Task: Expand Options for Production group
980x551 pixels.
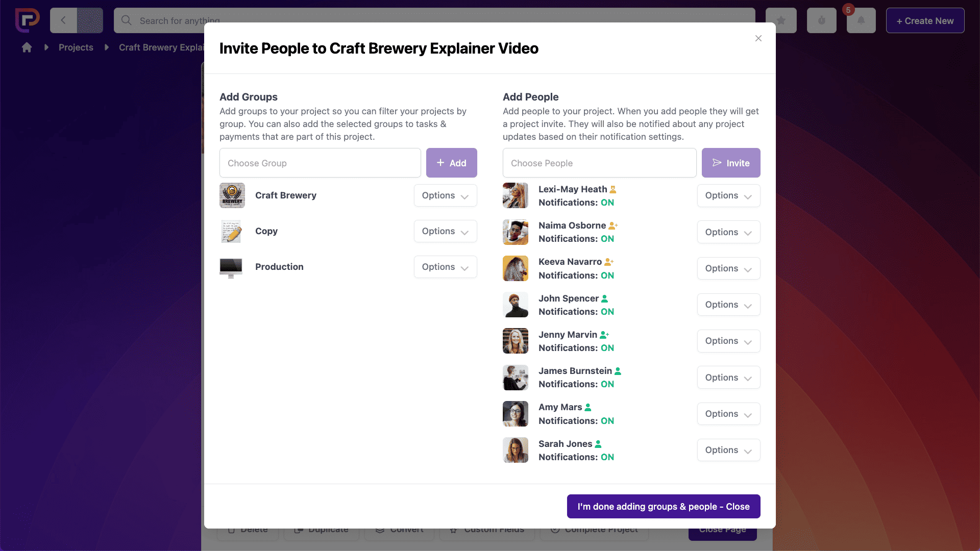Action: 445,267
